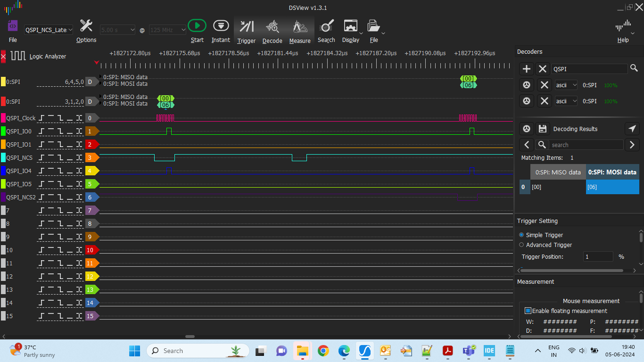Open trigger setup using the Trigger toolbar icon
Image resolution: width=644 pixels, height=362 pixels.
(246, 26)
